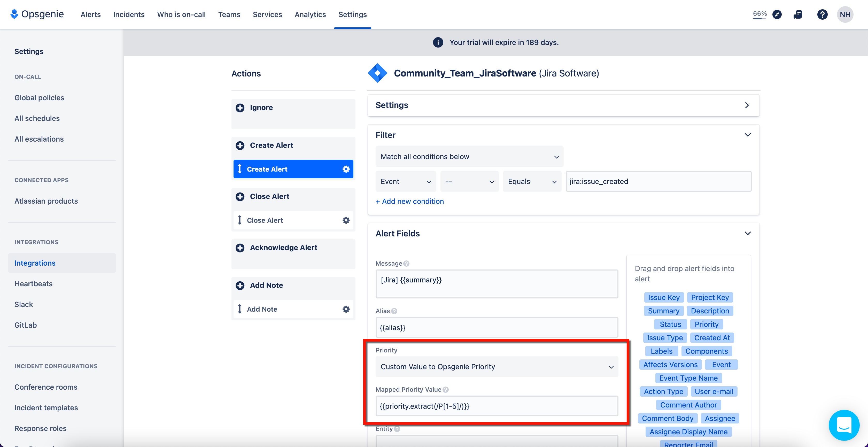Open the compass explore icon in the header
This screenshot has height=447, width=868.
click(x=777, y=14)
